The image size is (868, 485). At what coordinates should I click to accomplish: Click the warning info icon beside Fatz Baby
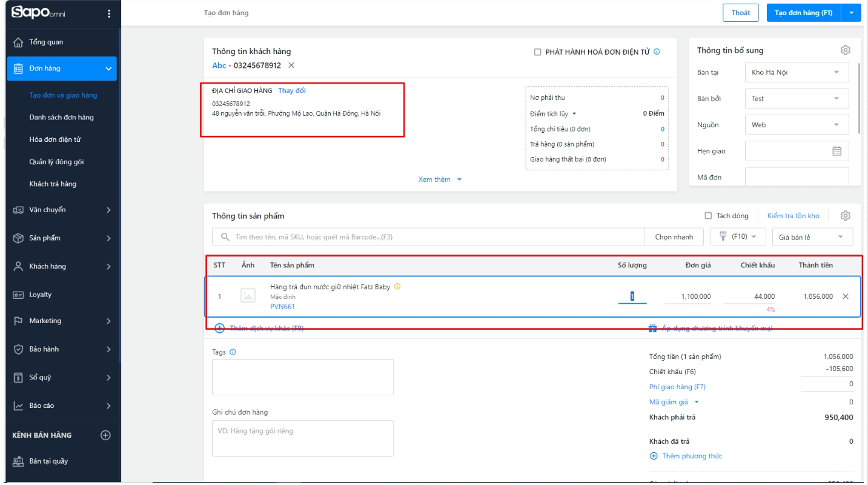(x=397, y=287)
